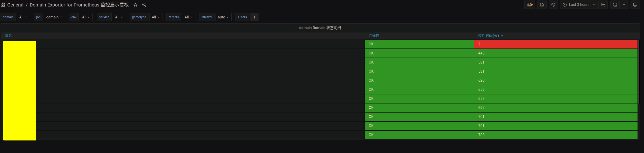Click the General folder breadcrumb link
The height and width of the screenshot is (153, 644).
[x=15, y=5]
